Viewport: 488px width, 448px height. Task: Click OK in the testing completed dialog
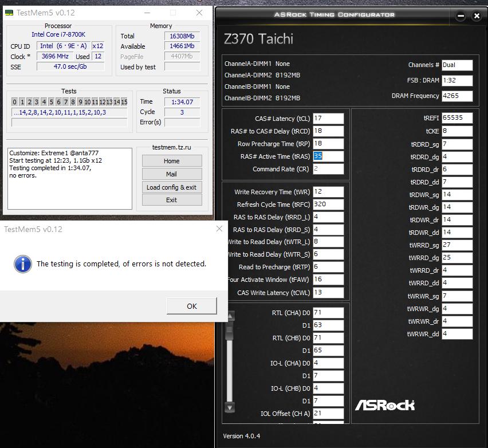pyautogui.click(x=192, y=306)
